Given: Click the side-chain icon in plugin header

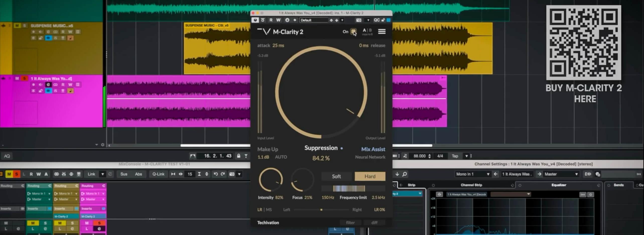Looking at the screenshot, I should [295, 20].
